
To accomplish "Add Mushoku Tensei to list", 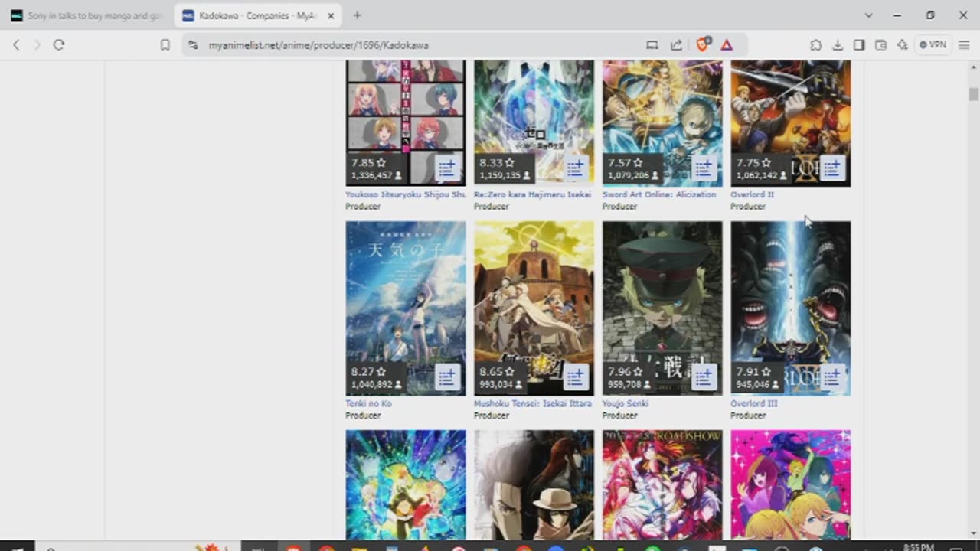I will click(x=576, y=377).
